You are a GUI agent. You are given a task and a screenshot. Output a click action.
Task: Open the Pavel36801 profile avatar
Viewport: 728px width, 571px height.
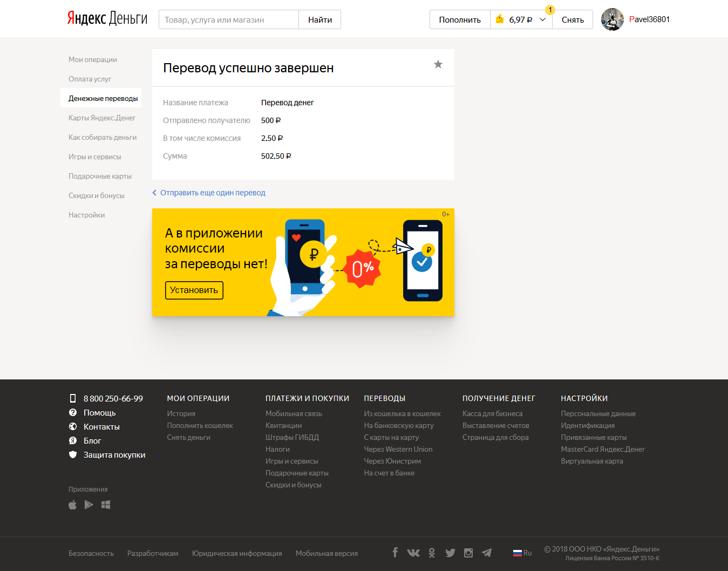click(x=613, y=19)
